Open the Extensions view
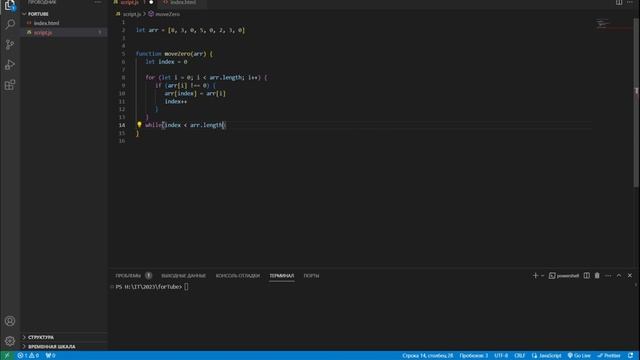 (x=10, y=85)
